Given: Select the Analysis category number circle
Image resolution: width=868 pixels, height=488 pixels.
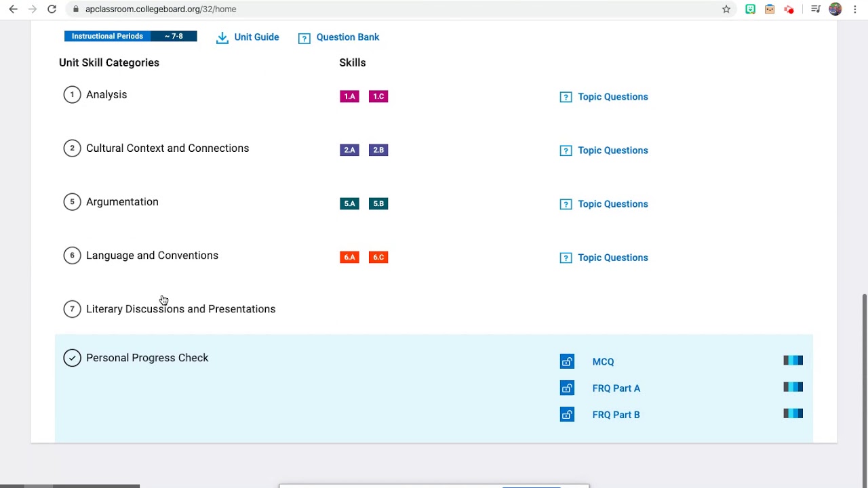Looking at the screenshot, I should coord(72,95).
